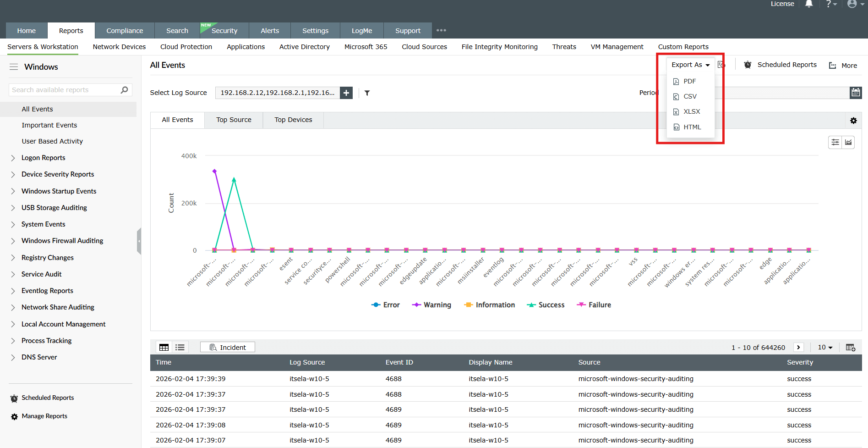The image size is (868, 448).
Task: Click the filter funnel icon
Action: click(x=367, y=93)
